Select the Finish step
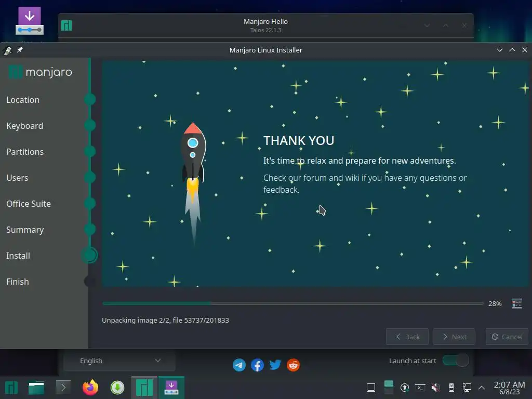This screenshot has width=532, height=399. (x=18, y=282)
